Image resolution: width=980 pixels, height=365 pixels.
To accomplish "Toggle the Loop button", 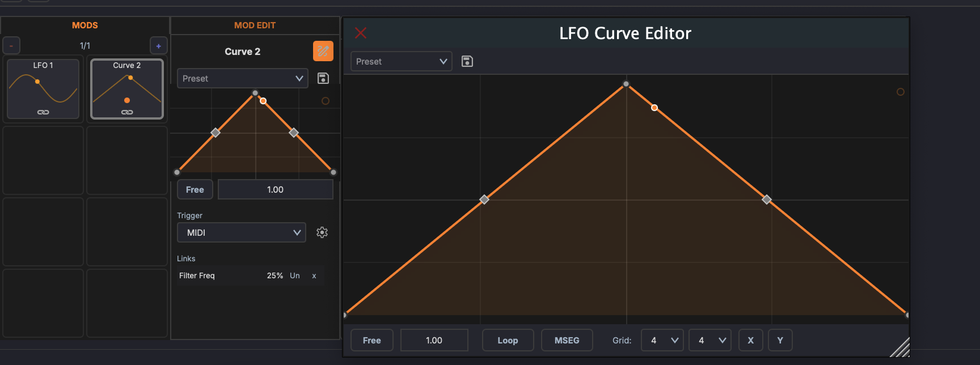I will tap(508, 340).
